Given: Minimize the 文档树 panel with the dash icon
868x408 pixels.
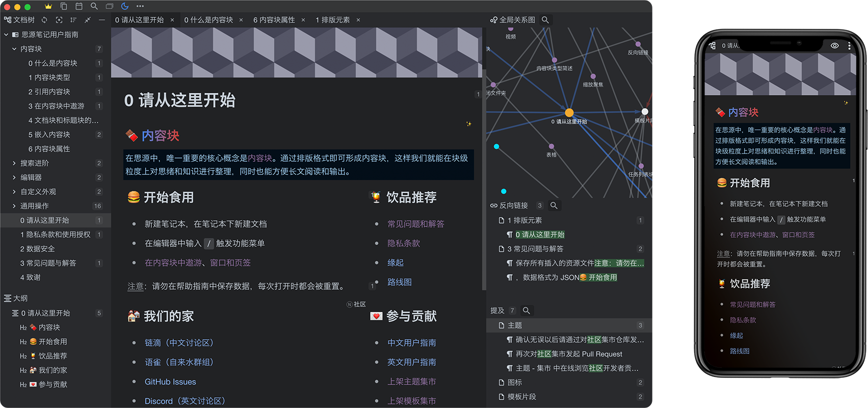Looking at the screenshot, I should tap(102, 20).
